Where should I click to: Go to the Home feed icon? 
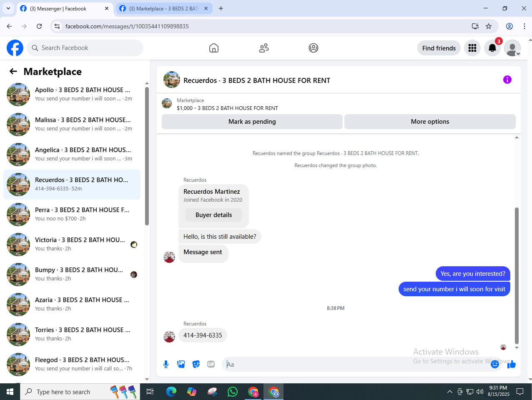(214, 48)
